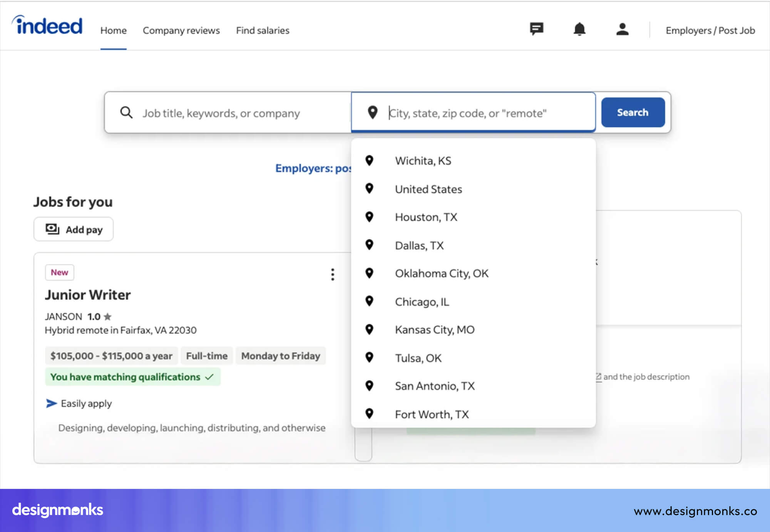The width and height of the screenshot is (770, 532).
Task: Select Tulsa, OK suggestion
Action: 473,358
